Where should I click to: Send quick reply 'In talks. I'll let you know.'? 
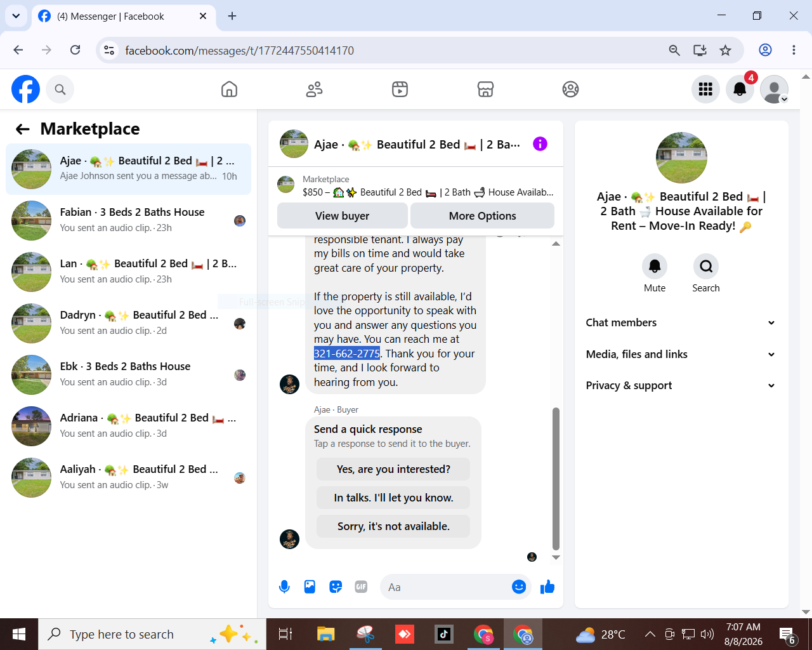[x=393, y=498]
